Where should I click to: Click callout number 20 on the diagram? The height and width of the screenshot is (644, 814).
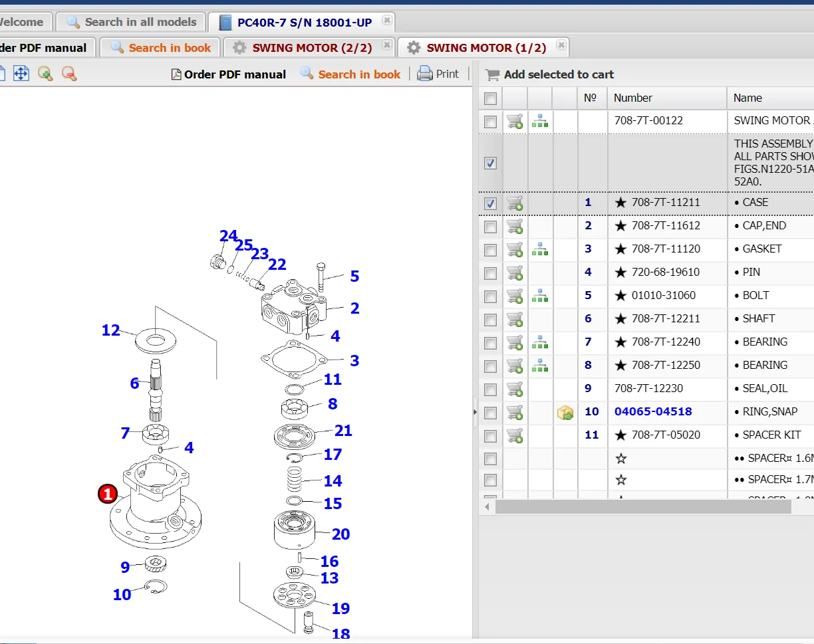pyautogui.click(x=340, y=534)
